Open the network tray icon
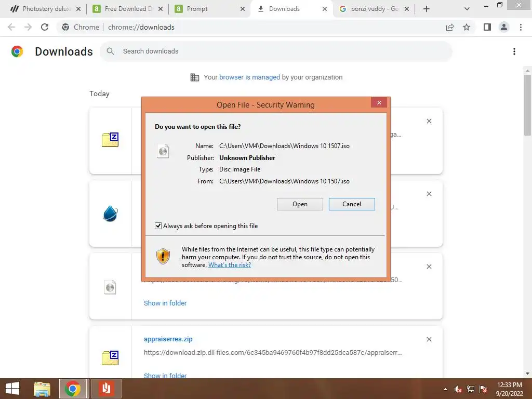532x399 pixels. click(471, 389)
